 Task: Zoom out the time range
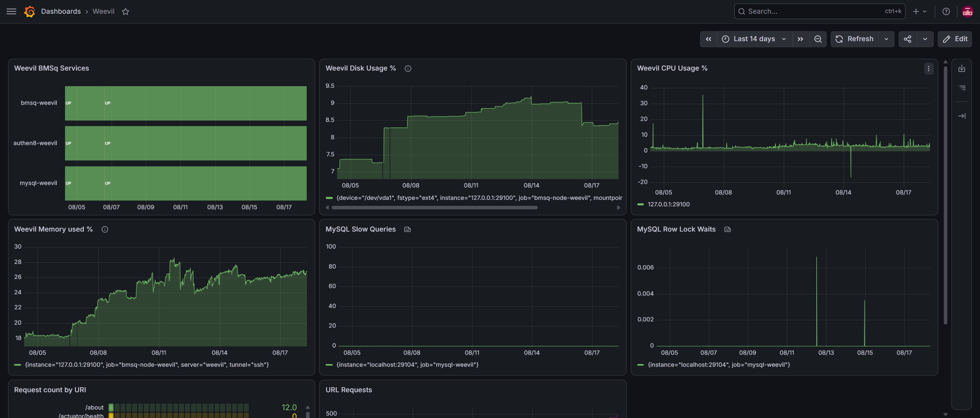tap(818, 39)
